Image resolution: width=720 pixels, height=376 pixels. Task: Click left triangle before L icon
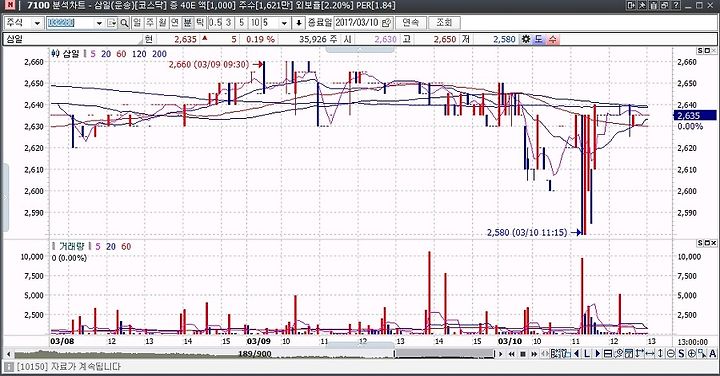(576, 354)
